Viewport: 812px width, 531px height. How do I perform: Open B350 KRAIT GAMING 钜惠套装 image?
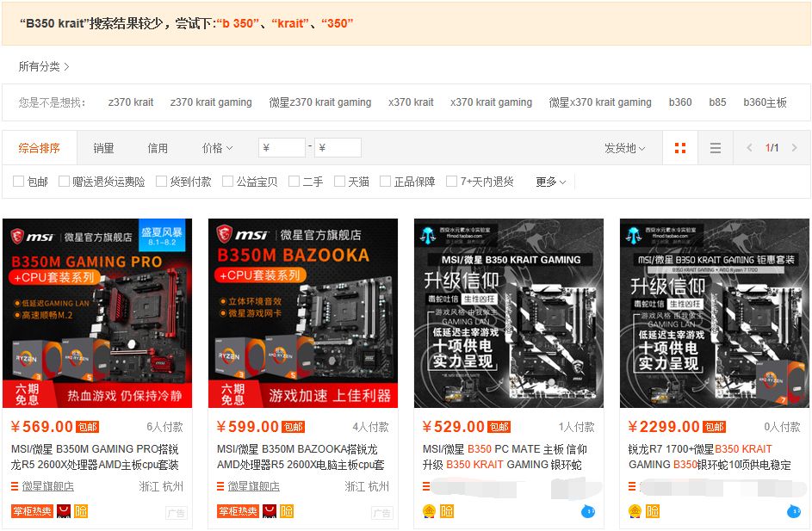click(x=715, y=313)
